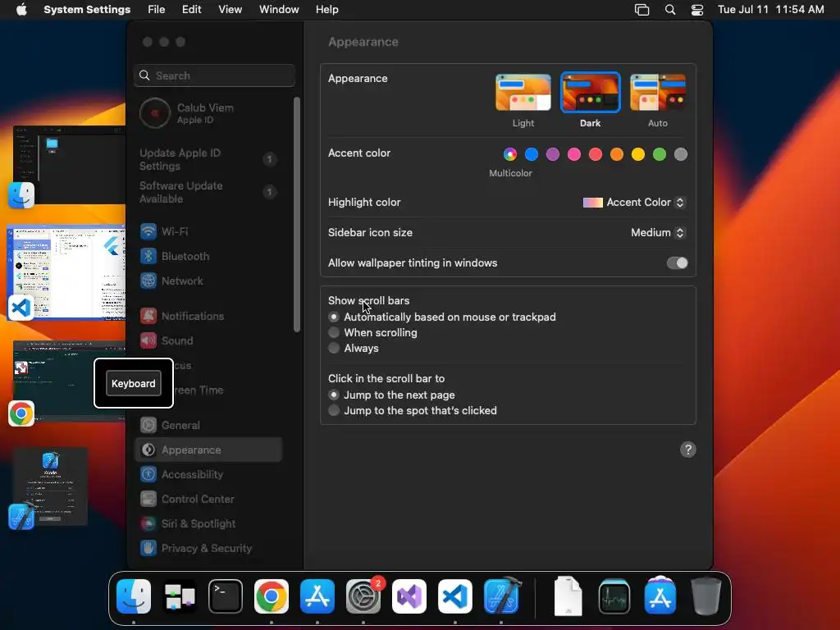Open Control Center settings in the sidebar
The image size is (840, 630).
pyautogui.click(x=208, y=500)
